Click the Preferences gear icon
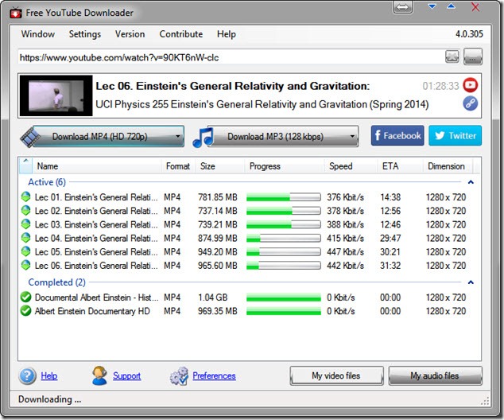504x420 pixels. pos(179,375)
